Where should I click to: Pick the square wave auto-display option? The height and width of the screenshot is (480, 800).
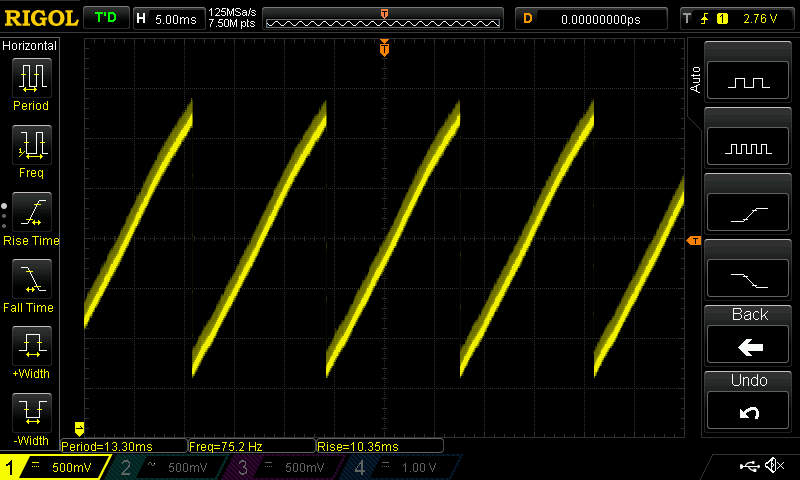tap(749, 84)
